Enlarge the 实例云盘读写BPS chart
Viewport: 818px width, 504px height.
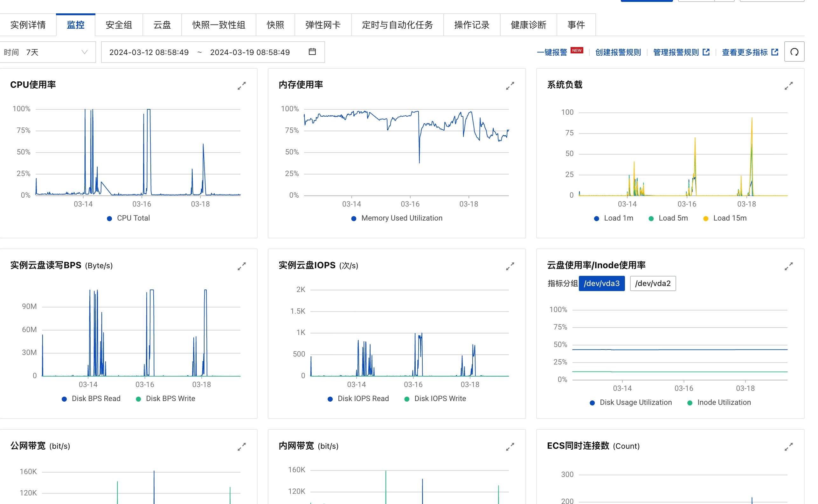point(241,266)
